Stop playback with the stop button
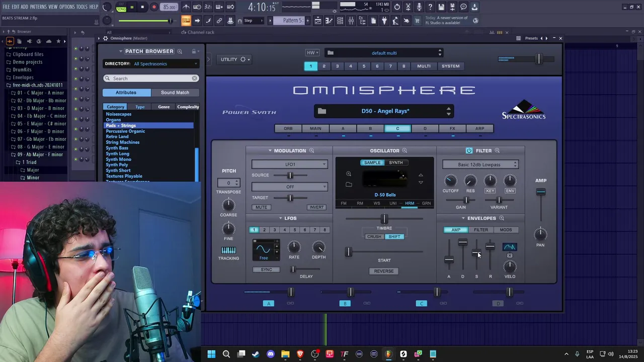This screenshot has height=362, width=644. (142, 7)
